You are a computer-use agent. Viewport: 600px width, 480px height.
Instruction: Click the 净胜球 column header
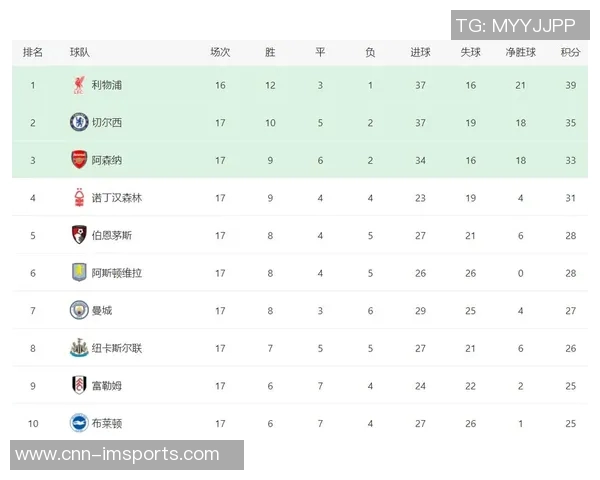(x=520, y=52)
